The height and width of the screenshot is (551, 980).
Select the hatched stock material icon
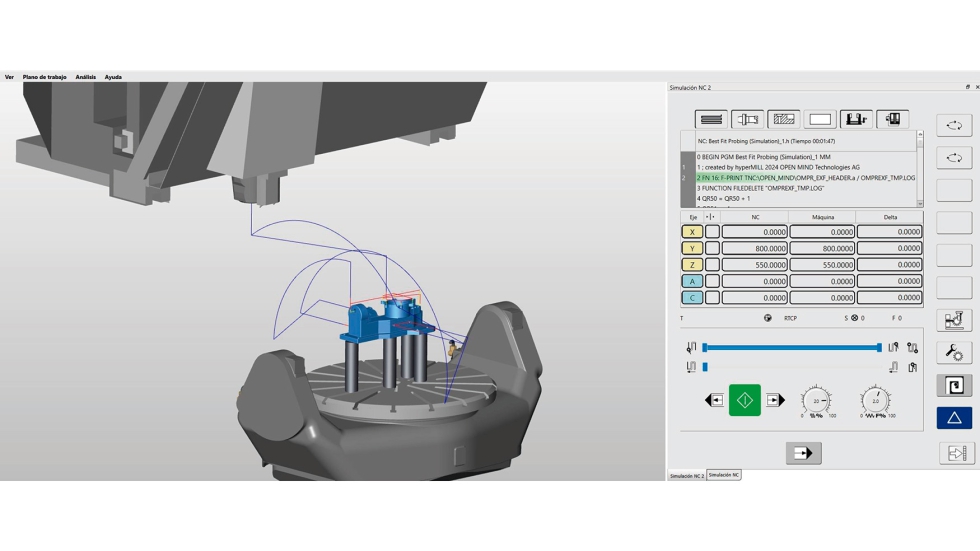(783, 119)
